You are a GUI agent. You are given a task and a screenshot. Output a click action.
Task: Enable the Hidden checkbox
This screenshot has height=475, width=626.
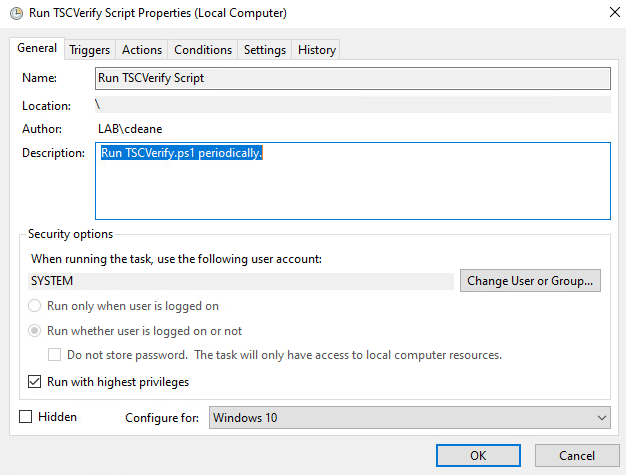pos(26,417)
